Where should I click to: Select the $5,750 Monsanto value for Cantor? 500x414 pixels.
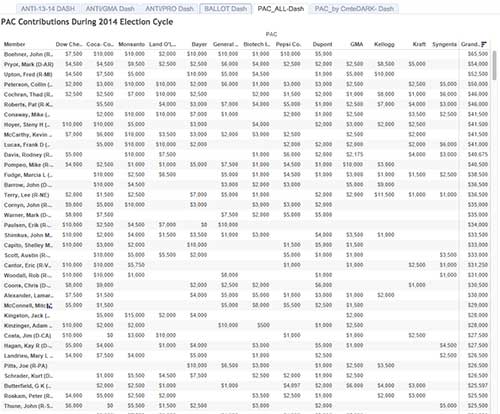[x=136, y=265]
